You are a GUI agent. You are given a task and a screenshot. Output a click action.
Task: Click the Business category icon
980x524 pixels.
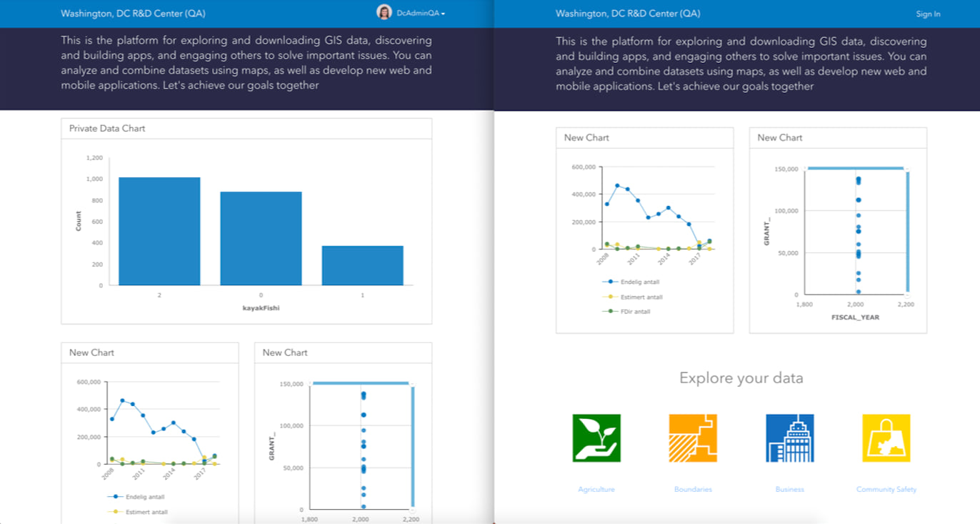(x=789, y=439)
